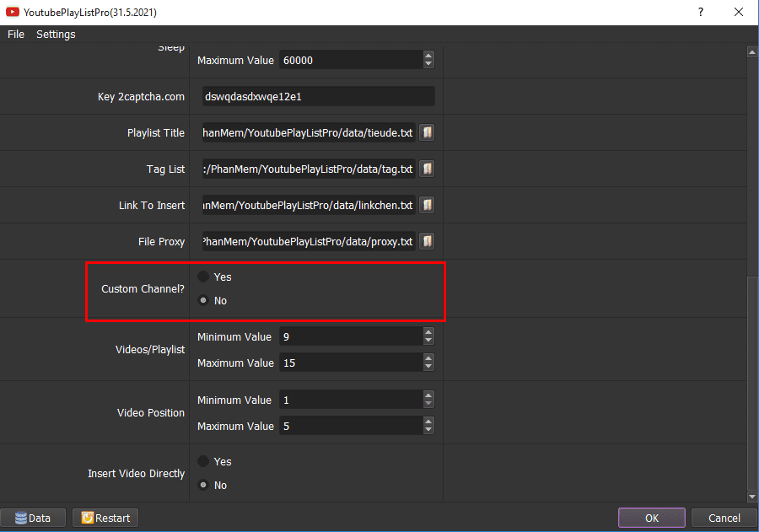Click the File Proxy path field
Viewport: 759px width, 532px height.
pyautogui.click(x=309, y=242)
